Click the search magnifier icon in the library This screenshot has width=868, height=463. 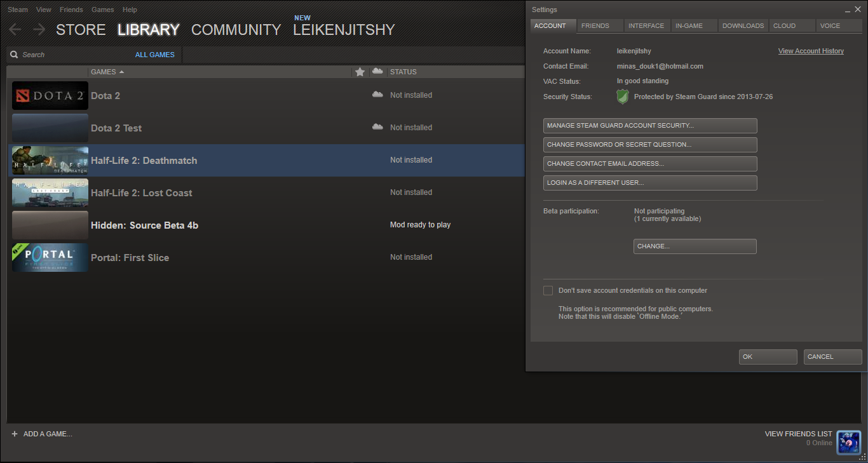click(x=14, y=55)
